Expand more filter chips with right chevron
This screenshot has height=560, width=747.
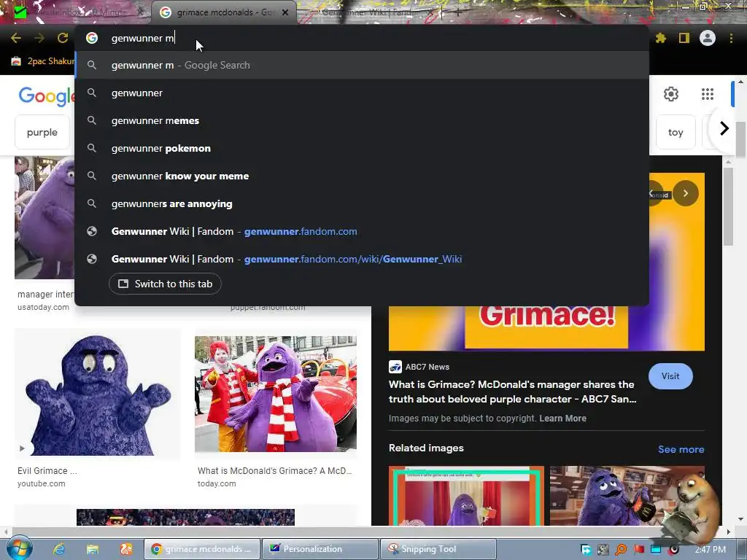[x=724, y=128]
